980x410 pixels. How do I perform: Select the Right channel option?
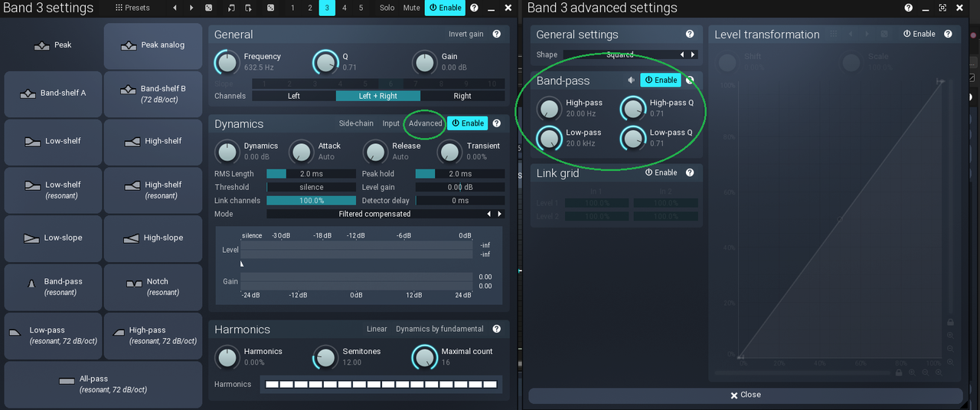[462, 96]
